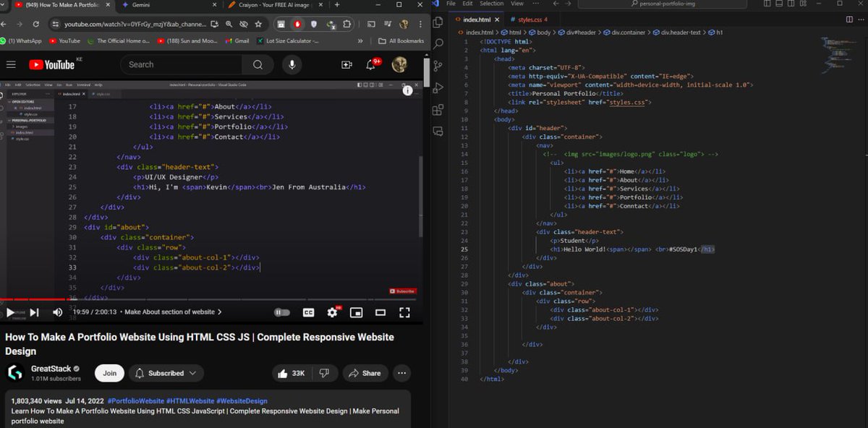Open video settings gear
Image resolution: width=868 pixels, height=428 pixels.
[333, 312]
